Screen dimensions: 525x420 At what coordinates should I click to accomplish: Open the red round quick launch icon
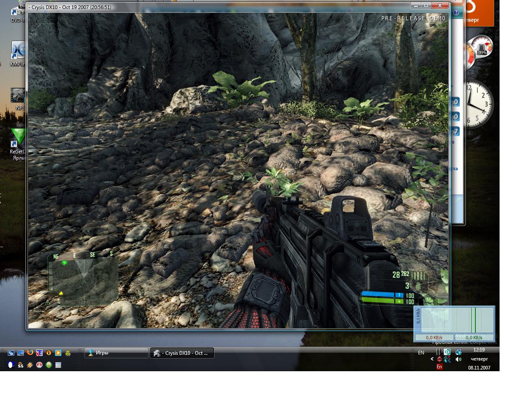tap(39, 365)
